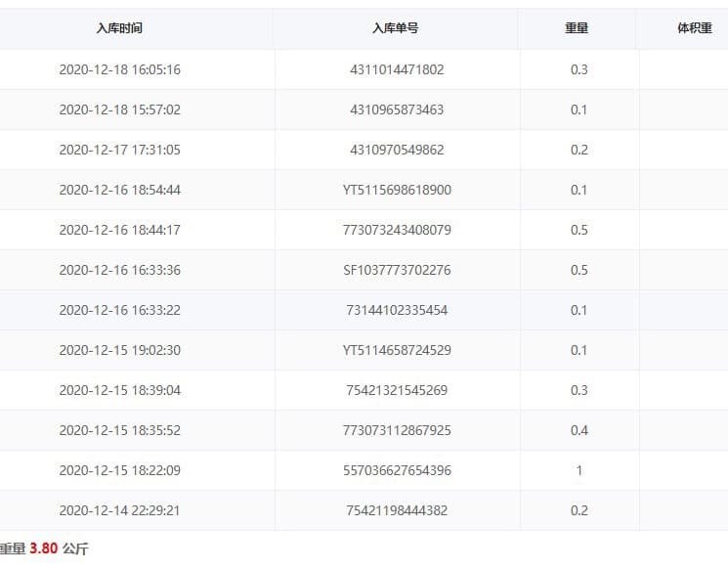Select order number 773073112867925
The height and width of the screenshot is (570, 728).
point(397,430)
